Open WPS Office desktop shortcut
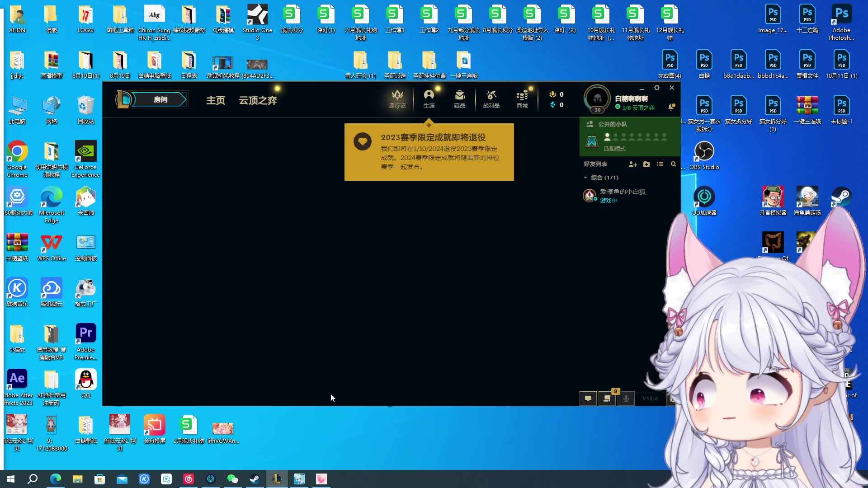Screen dimensions: 868x488 [52, 247]
